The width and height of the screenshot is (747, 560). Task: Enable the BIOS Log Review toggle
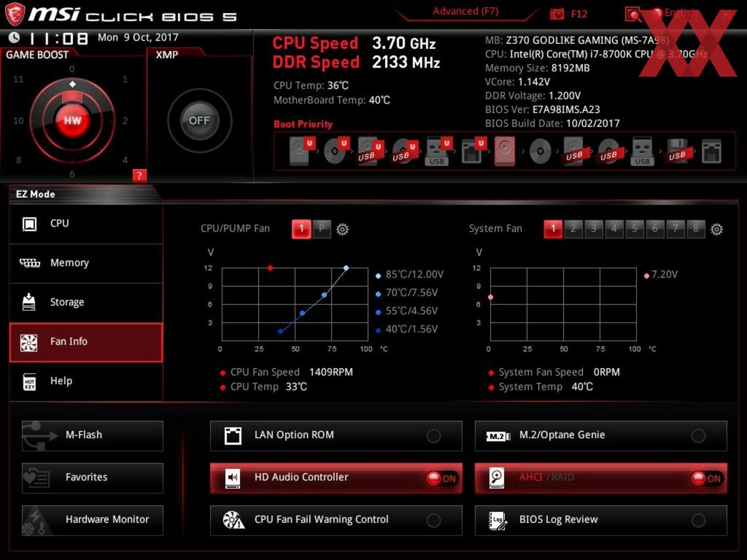(698, 520)
